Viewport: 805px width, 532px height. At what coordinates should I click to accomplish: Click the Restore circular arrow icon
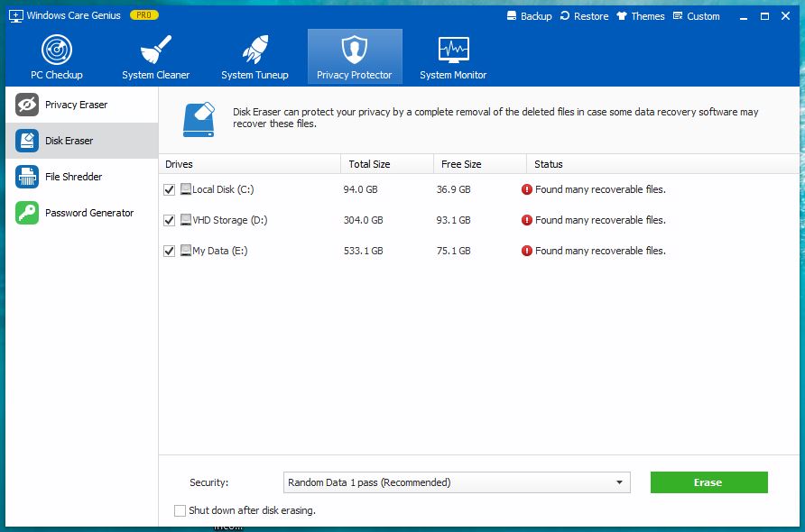coord(565,16)
